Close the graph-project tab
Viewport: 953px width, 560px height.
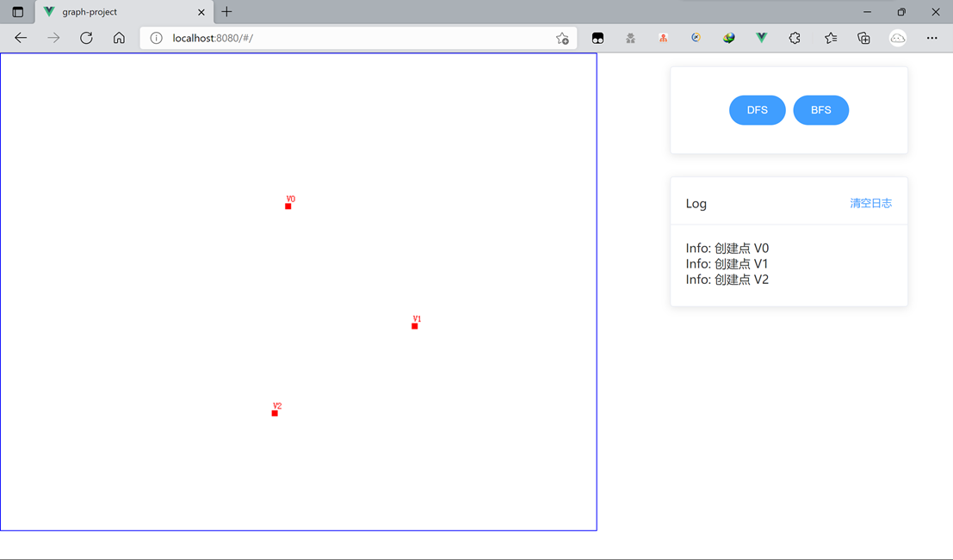point(201,12)
